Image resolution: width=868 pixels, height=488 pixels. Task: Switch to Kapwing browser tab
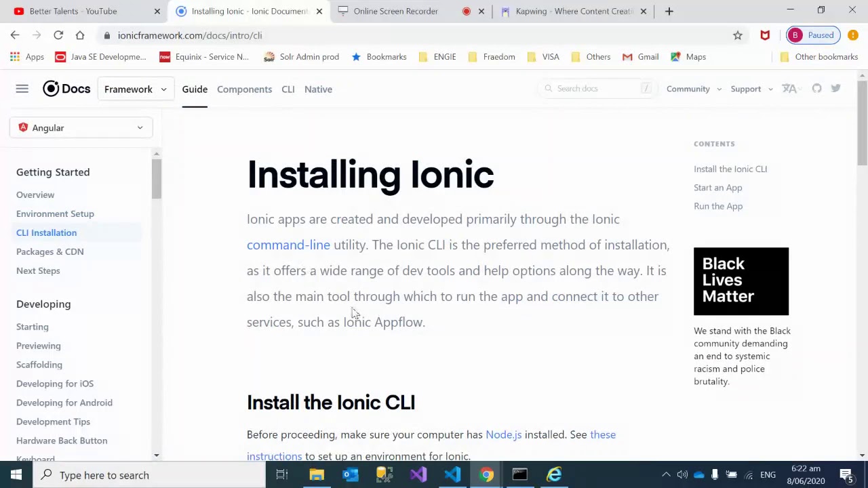[x=574, y=11]
